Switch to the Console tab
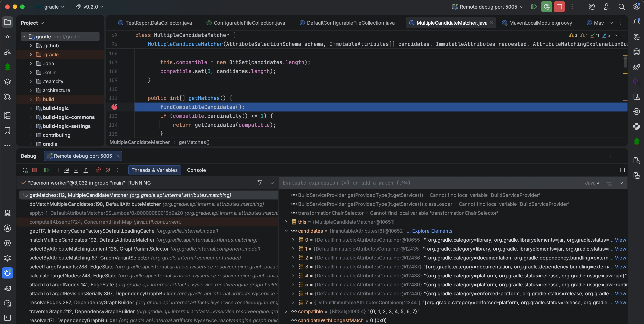The width and height of the screenshot is (644, 324). coord(196,170)
